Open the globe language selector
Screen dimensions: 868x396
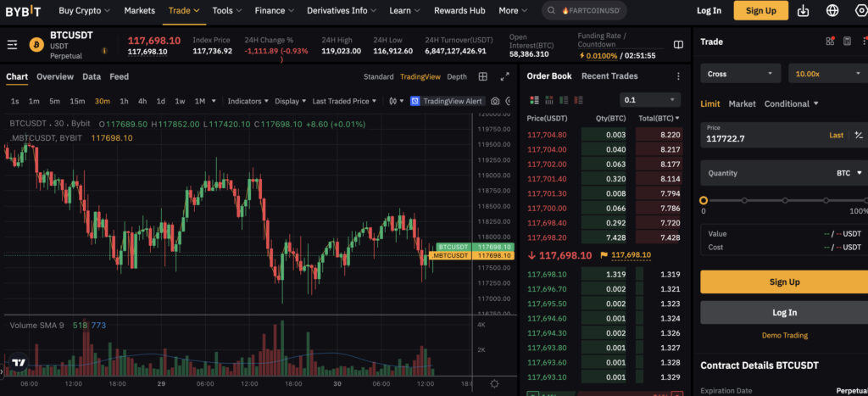832,10
